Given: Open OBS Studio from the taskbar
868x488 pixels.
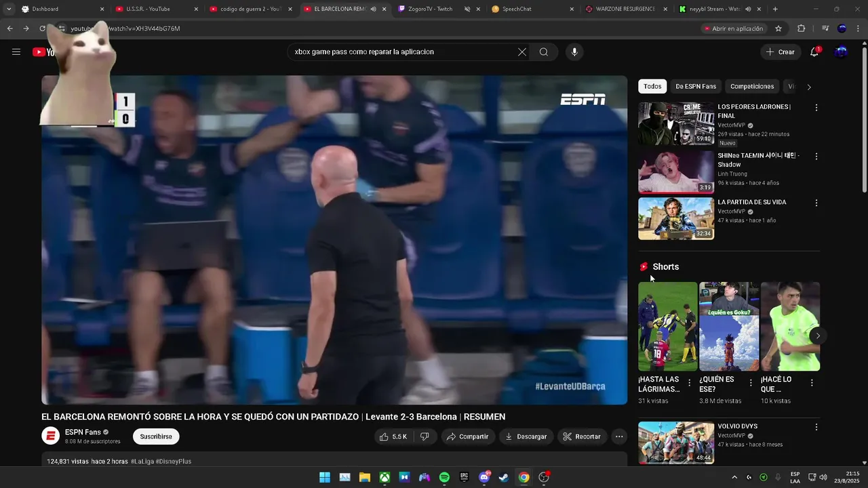Looking at the screenshot, I should (x=544, y=477).
